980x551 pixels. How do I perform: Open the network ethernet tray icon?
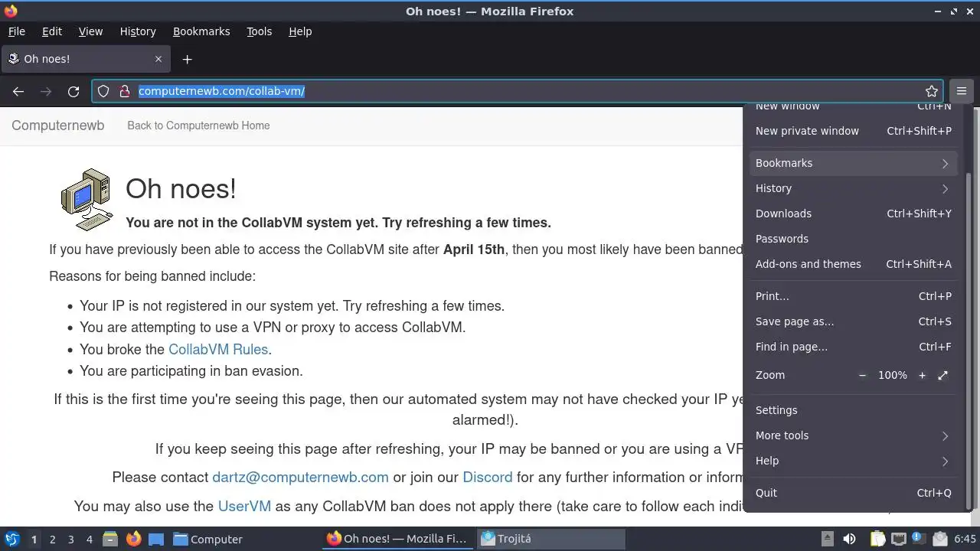coord(899,539)
